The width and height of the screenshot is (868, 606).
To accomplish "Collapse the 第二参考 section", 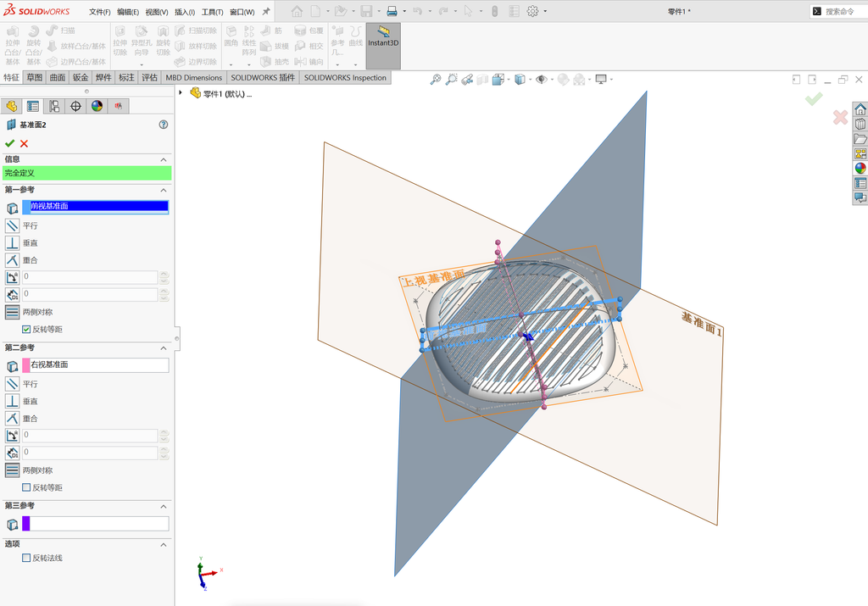I will (164, 348).
